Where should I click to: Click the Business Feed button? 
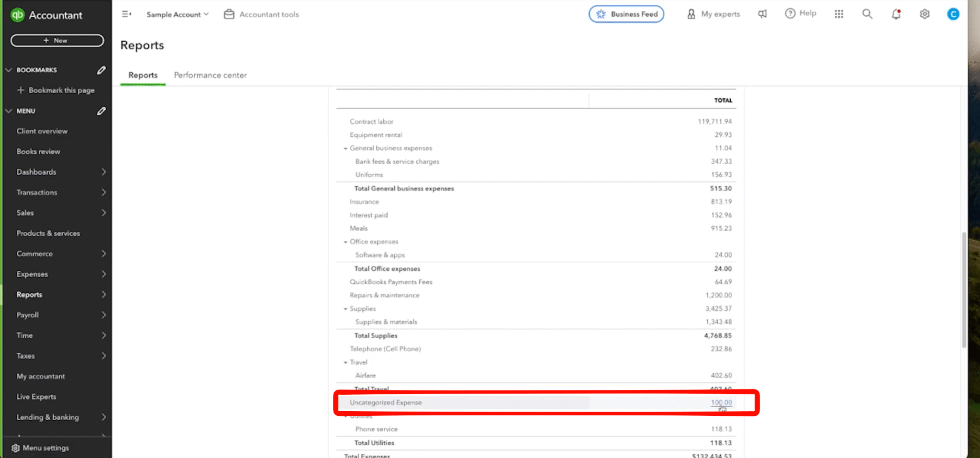coord(626,14)
